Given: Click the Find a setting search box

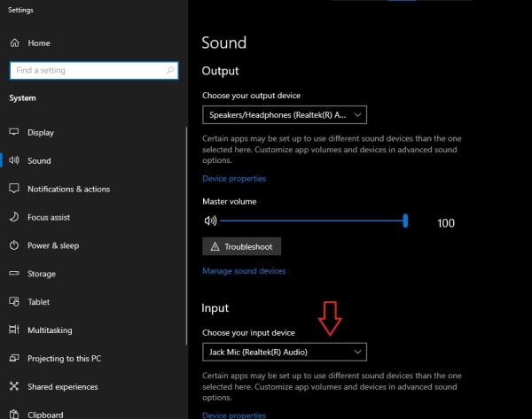Looking at the screenshot, I should pos(94,70).
